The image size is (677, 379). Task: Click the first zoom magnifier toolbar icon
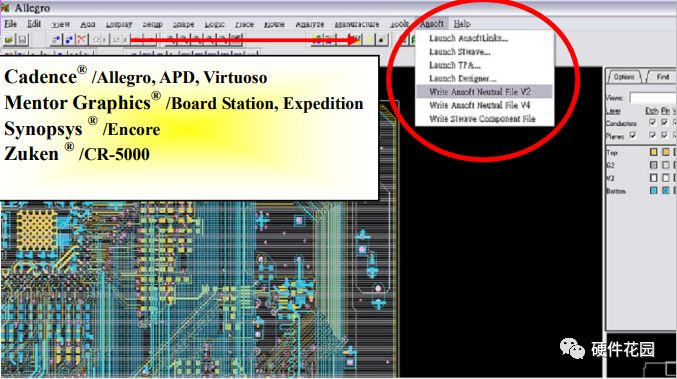tap(171, 40)
